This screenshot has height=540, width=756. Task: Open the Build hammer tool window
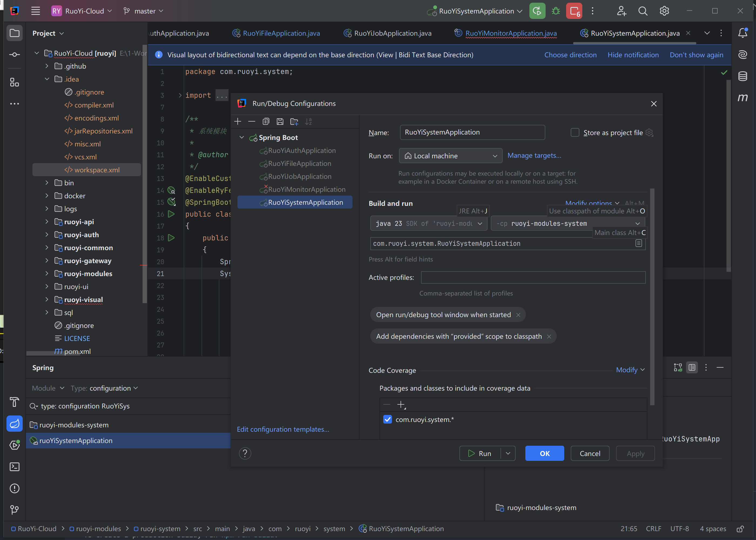click(15, 402)
